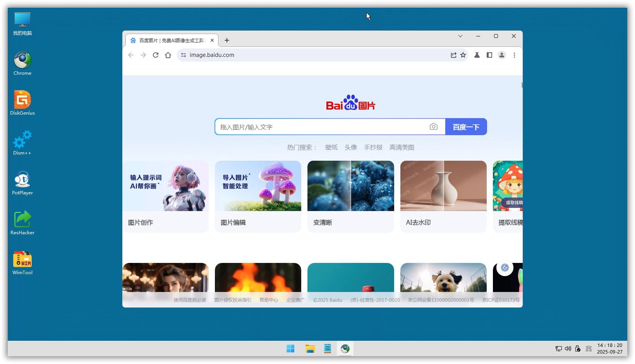
Task: Open the 变清晰 blueberry card
Action: pos(351,197)
